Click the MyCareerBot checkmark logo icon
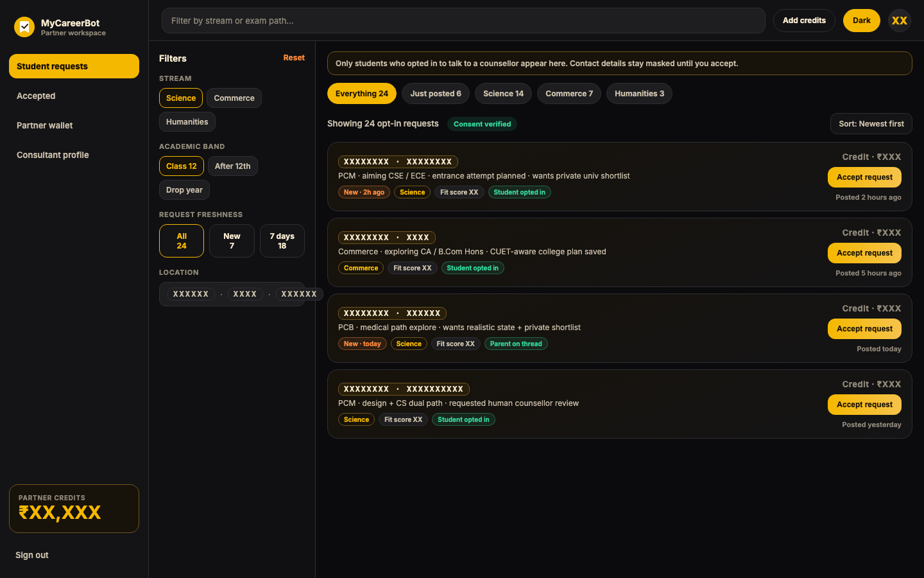 [24, 27]
